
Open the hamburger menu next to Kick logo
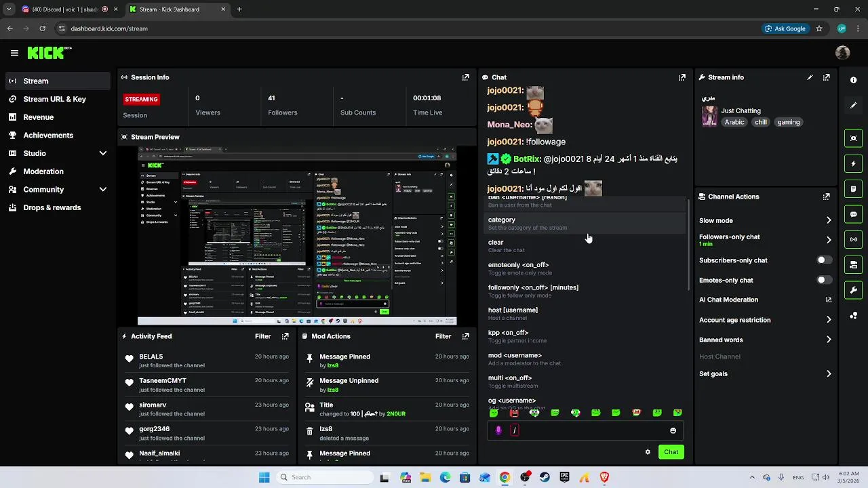pyautogui.click(x=14, y=53)
